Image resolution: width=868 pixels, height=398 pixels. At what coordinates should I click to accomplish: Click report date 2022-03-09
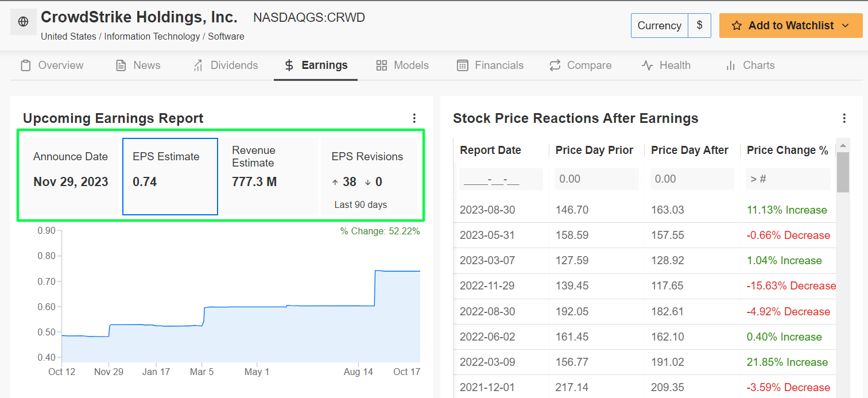pos(487,362)
